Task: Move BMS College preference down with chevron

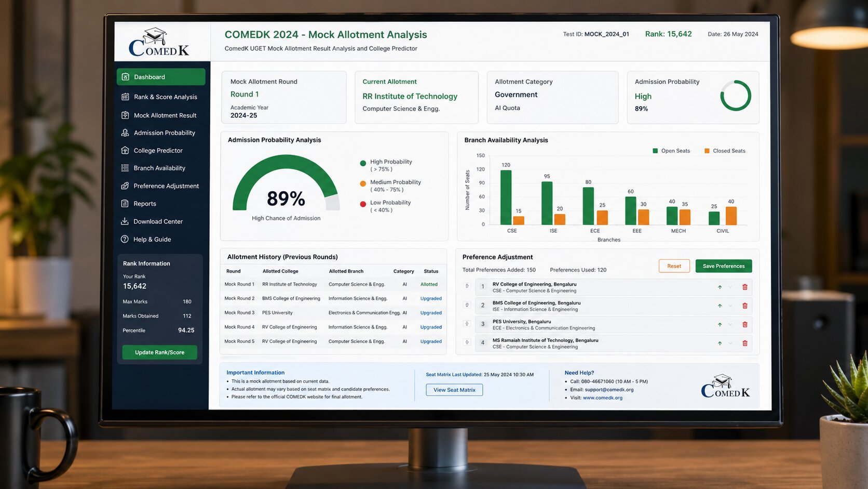Action: tap(730, 306)
